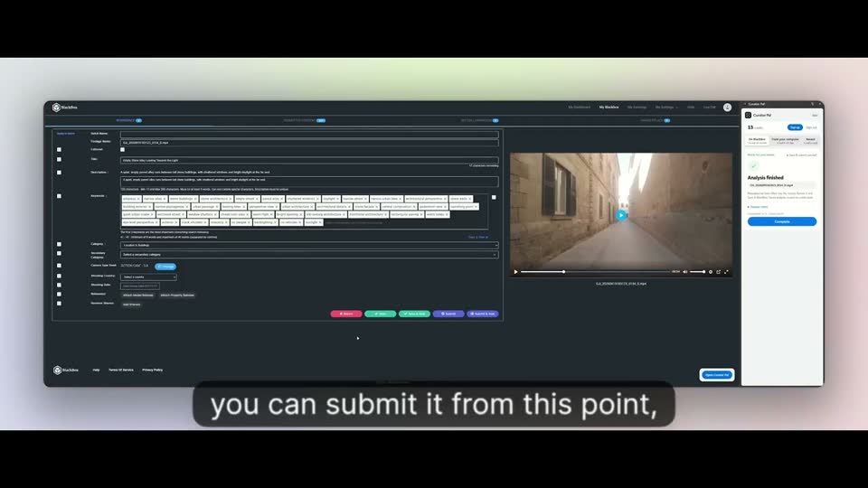
Task: Switch to the Marketplace tab
Action: point(655,120)
